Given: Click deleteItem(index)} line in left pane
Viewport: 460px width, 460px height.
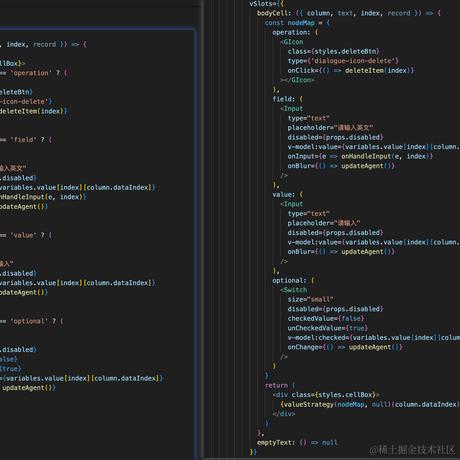Looking at the screenshot, I should (x=34, y=111).
